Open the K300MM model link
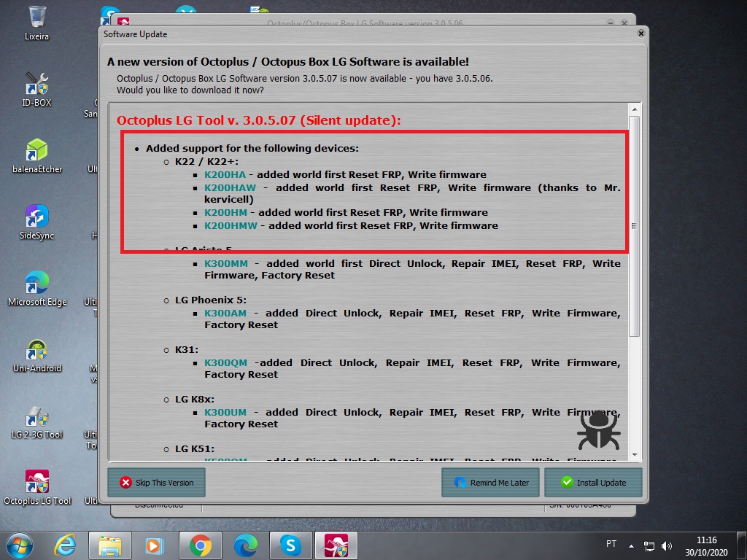This screenshot has height=560, width=747. [226, 264]
